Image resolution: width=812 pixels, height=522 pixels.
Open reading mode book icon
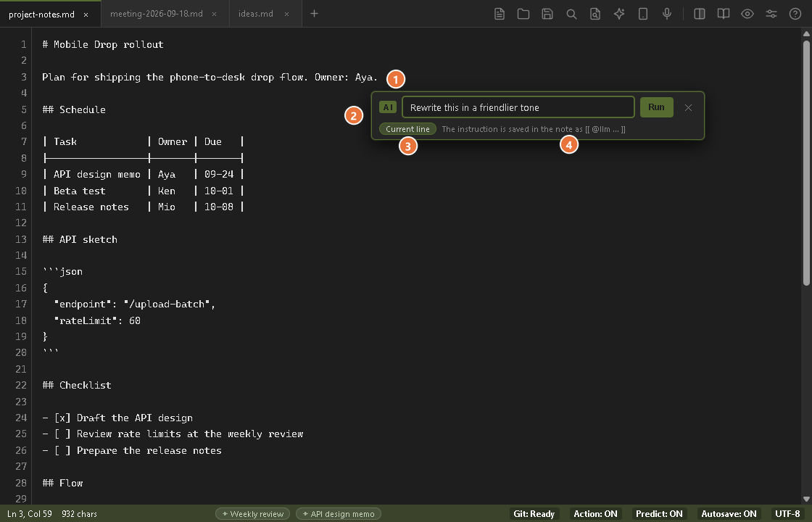click(x=724, y=14)
